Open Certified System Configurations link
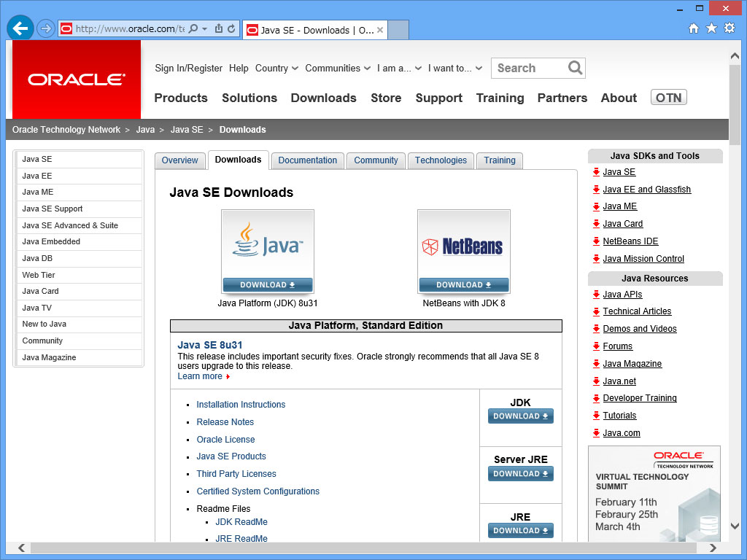Image resolution: width=747 pixels, height=560 pixels. pos(258,491)
